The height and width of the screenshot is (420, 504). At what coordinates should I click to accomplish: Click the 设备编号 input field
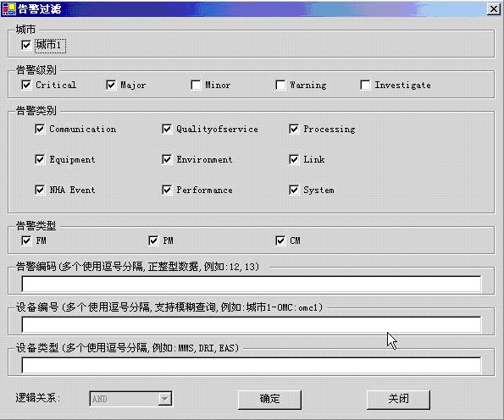pos(252,324)
